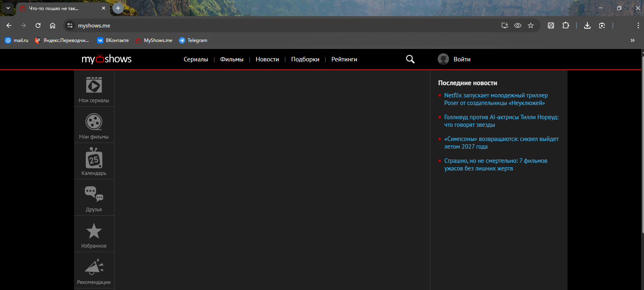
Task: Open Favorites (Избранное) star icon
Action: pos(94,231)
